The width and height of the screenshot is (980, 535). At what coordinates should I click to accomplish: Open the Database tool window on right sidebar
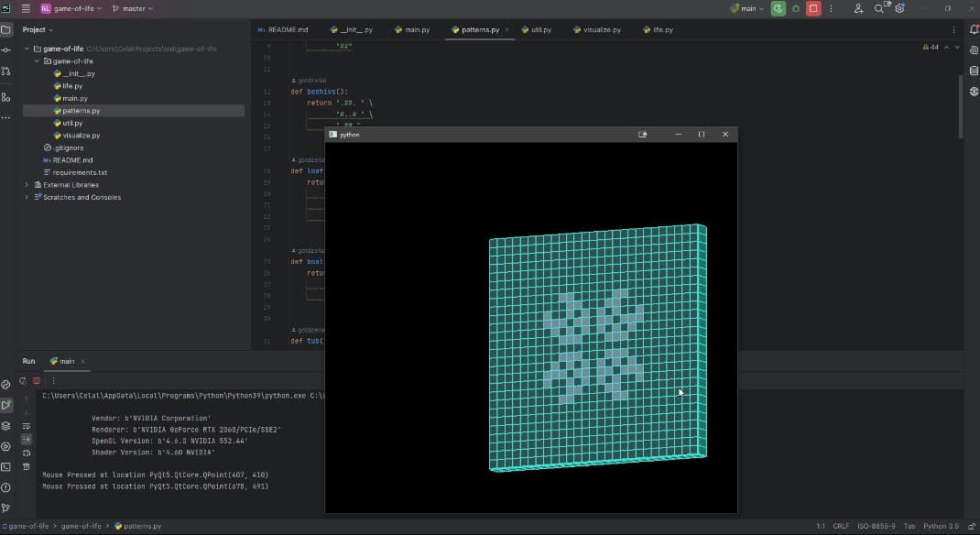pos(974,71)
